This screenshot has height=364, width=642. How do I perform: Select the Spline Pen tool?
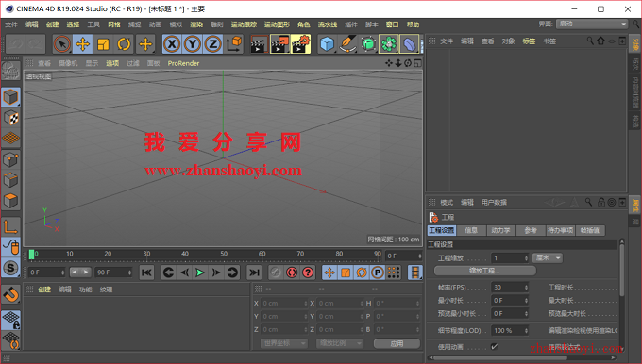(x=347, y=44)
